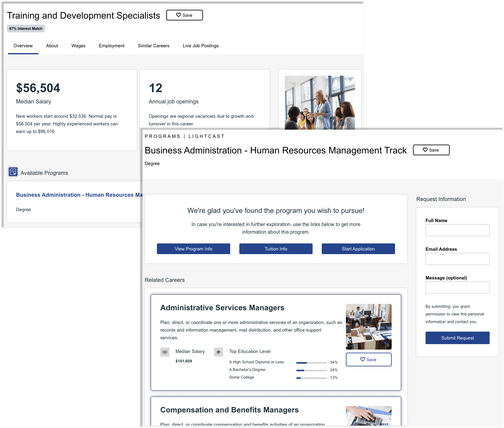This screenshot has width=504, height=428.
Task: Submit the information request
Action: (457, 338)
